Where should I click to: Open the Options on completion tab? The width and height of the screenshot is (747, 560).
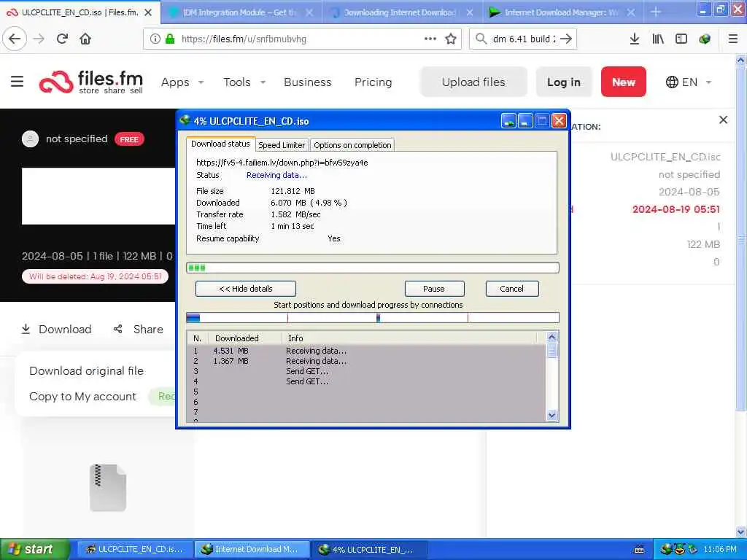pyautogui.click(x=352, y=145)
